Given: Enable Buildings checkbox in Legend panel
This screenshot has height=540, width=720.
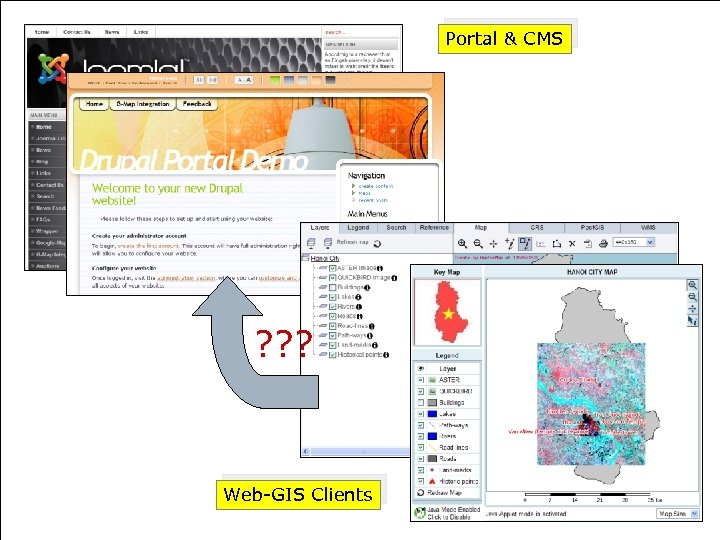Looking at the screenshot, I should [421, 402].
